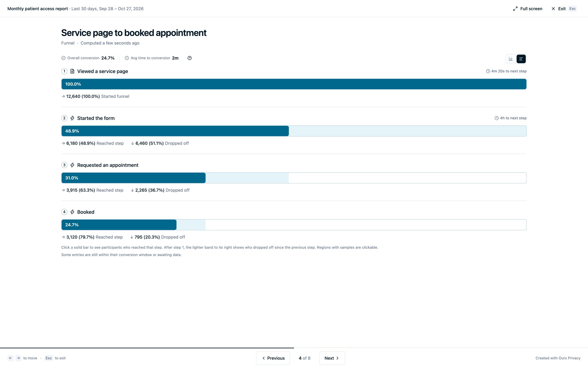Click the Esc key hint in footer
Screen dimensions: 588x368
(x=49, y=358)
